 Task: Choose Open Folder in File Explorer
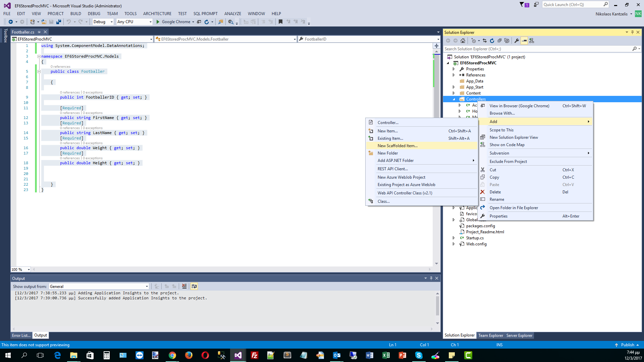click(536, 208)
